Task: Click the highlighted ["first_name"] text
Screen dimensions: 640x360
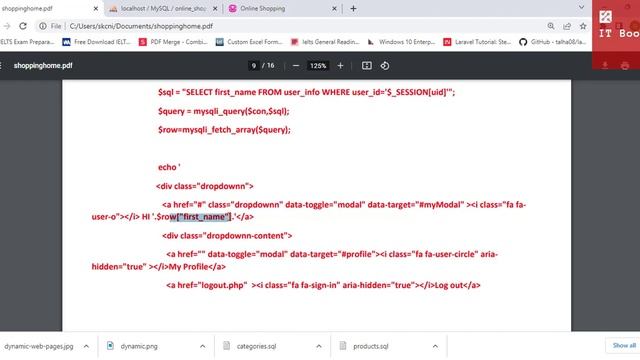Action: pos(203,217)
